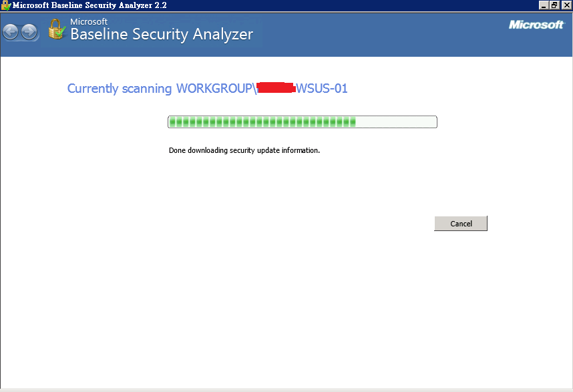
Task: Click the 'Done downloading security update information' message
Action: [244, 150]
